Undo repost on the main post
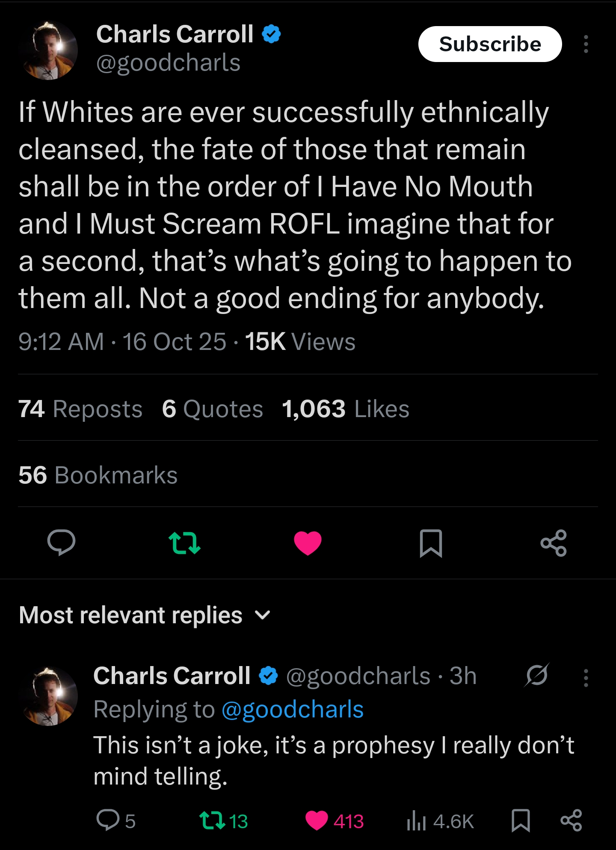 click(184, 542)
